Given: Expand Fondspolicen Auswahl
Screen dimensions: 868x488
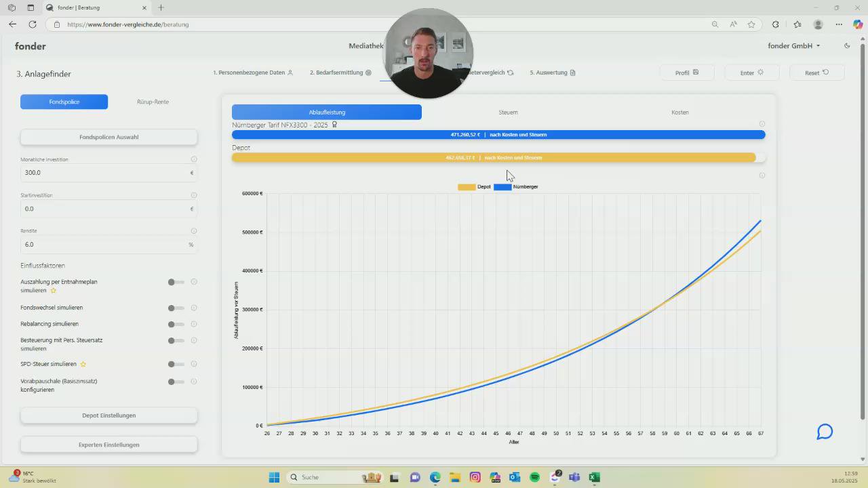Looking at the screenshot, I should 108,137.
